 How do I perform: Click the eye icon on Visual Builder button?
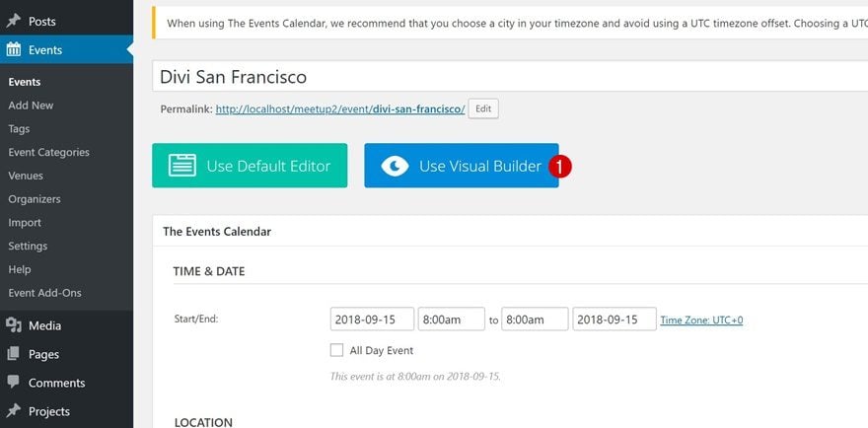click(395, 166)
